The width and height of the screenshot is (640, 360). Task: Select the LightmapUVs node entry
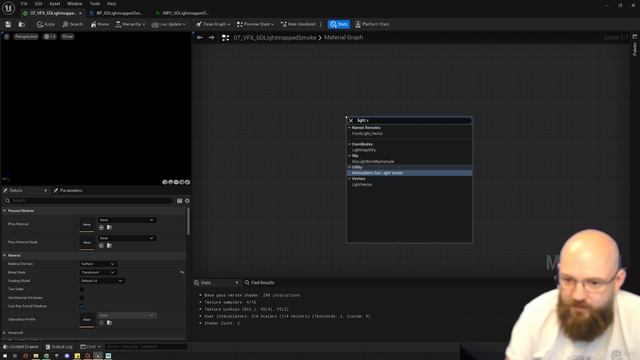coord(364,150)
